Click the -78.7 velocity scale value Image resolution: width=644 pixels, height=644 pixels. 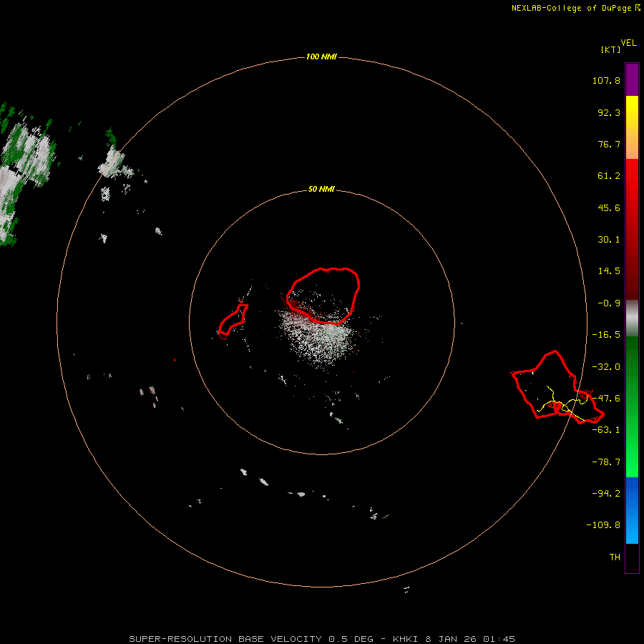pos(606,462)
